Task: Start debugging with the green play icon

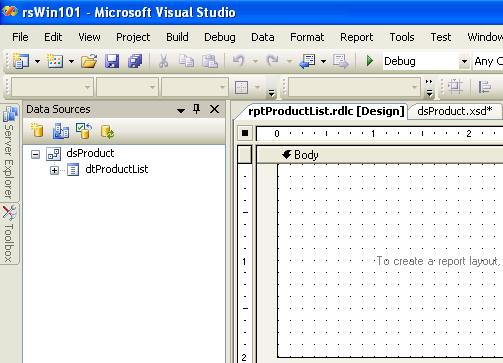Action: pyautogui.click(x=369, y=61)
